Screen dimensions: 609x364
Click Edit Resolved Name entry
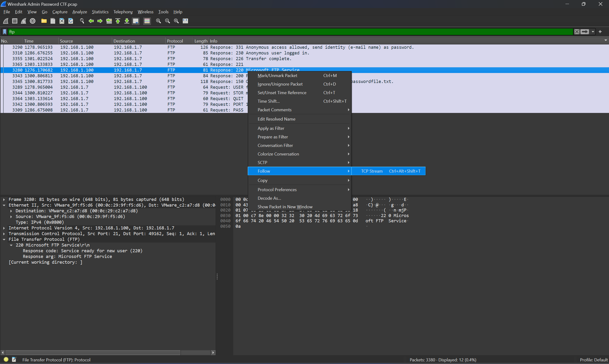[x=300, y=119]
